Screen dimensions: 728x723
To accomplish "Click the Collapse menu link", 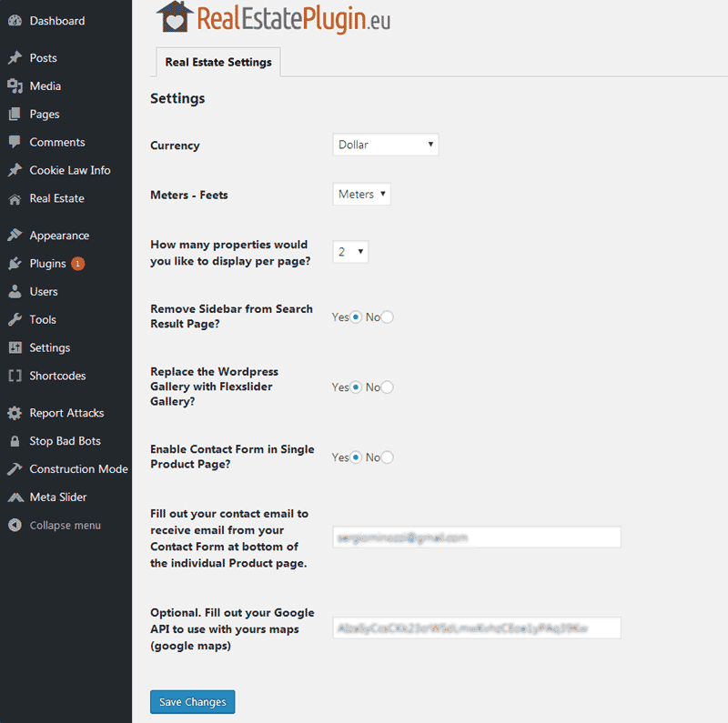I will pyautogui.click(x=65, y=526).
